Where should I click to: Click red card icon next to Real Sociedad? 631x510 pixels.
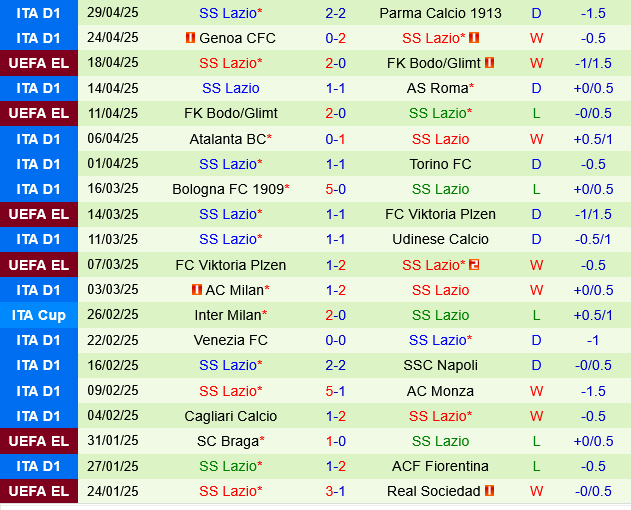pyautogui.click(x=490, y=491)
